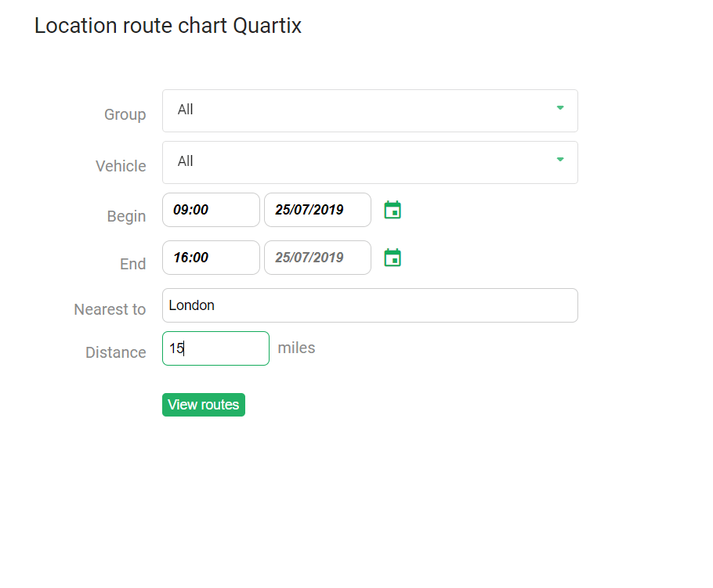
Task: Click inside the Nearest to London field
Action: pos(370,305)
